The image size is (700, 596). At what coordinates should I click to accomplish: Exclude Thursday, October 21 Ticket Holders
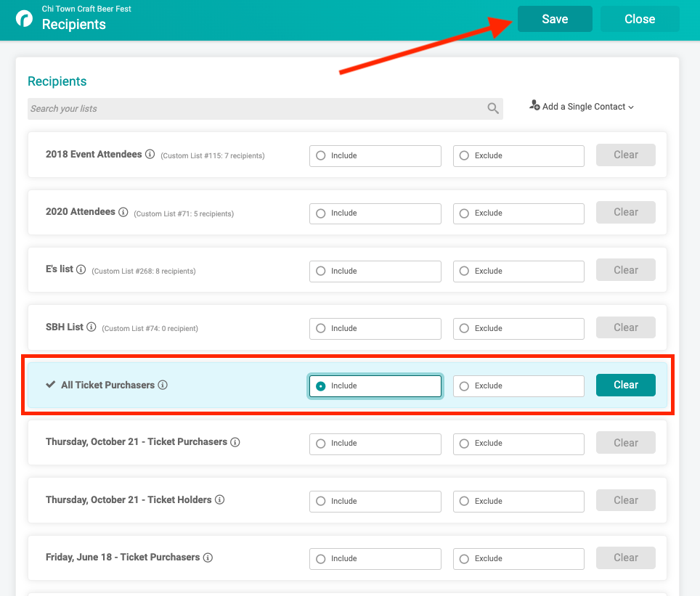[x=518, y=502]
